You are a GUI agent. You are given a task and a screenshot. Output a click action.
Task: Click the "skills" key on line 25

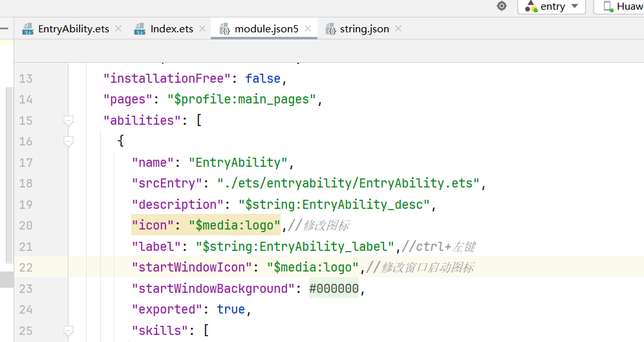(160, 330)
